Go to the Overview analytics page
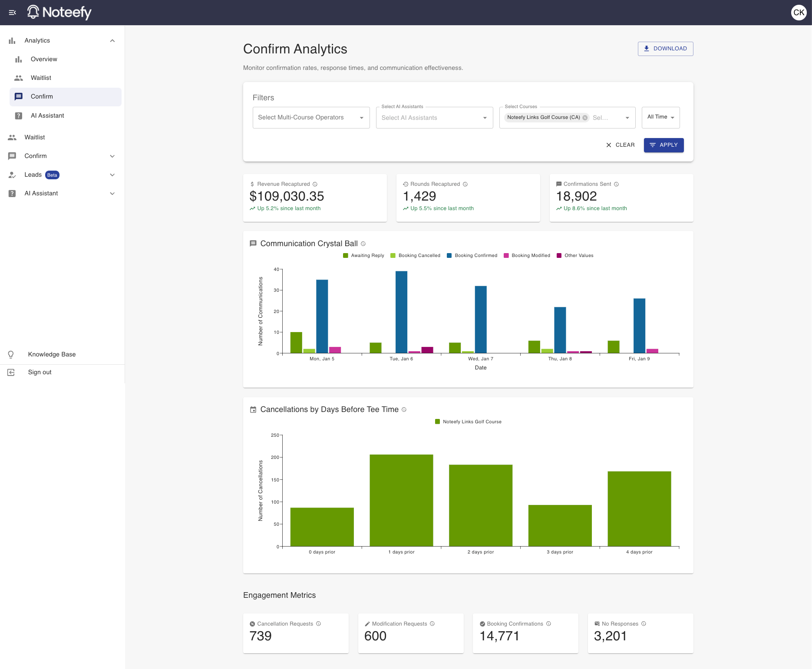Image resolution: width=812 pixels, height=669 pixels. (x=44, y=59)
